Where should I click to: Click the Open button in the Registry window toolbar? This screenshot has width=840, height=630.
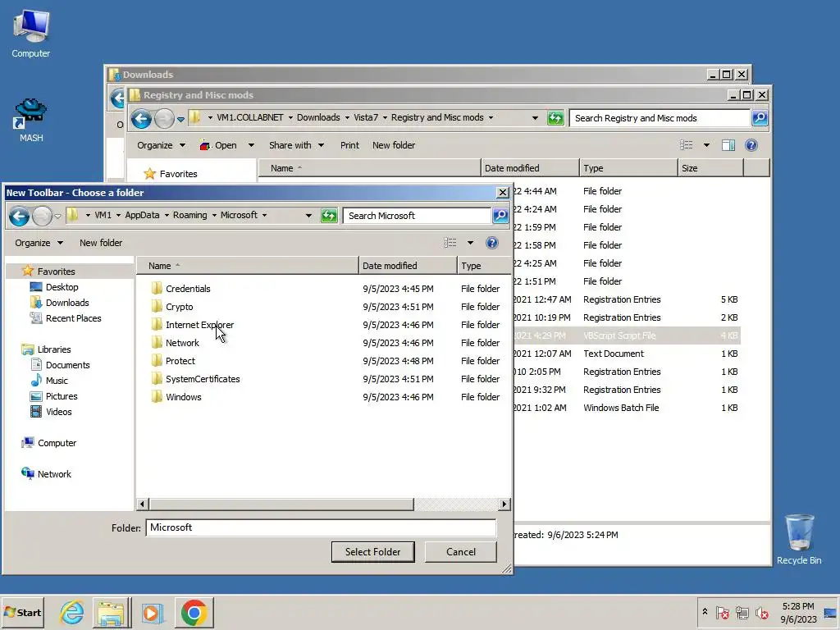tap(218, 145)
